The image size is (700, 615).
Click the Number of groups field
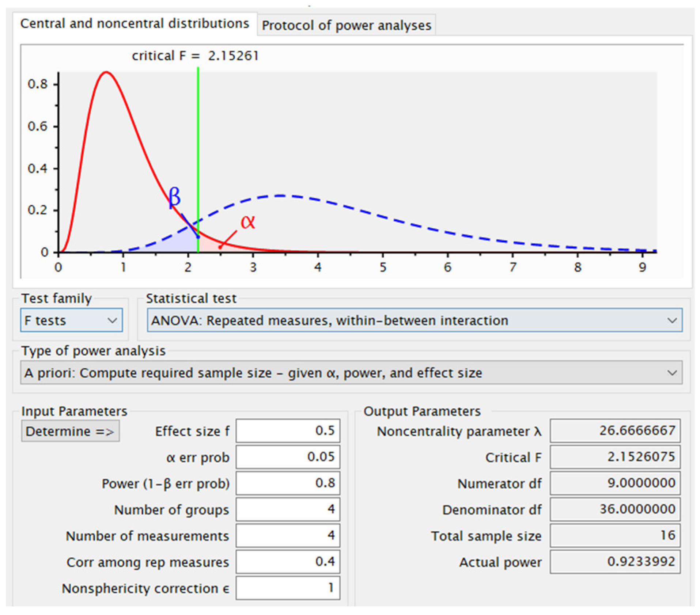tap(288, 509)
